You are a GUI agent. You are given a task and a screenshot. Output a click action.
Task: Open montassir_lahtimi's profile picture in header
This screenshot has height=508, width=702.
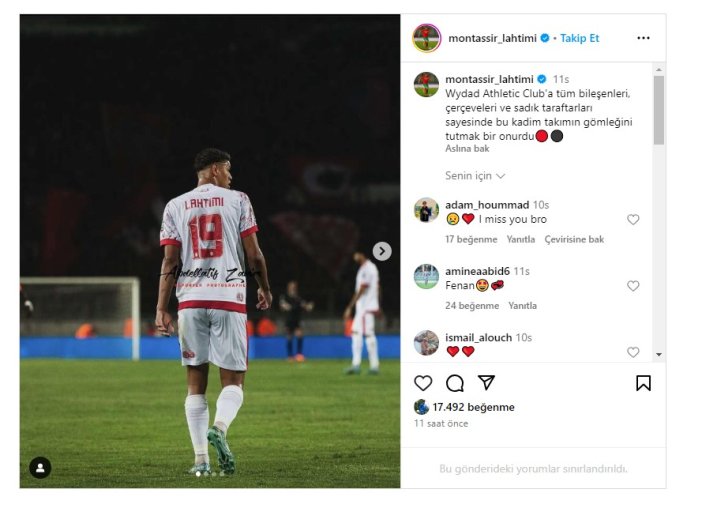click(426, 38)
